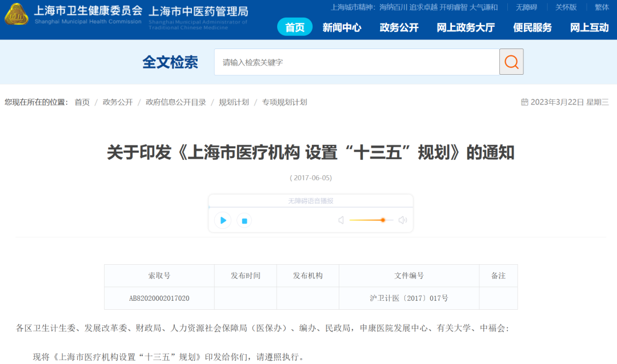Click the loud volume speaker icon
Screen dimensions: 617x364
pyautogui.click(x=403, y=220)
